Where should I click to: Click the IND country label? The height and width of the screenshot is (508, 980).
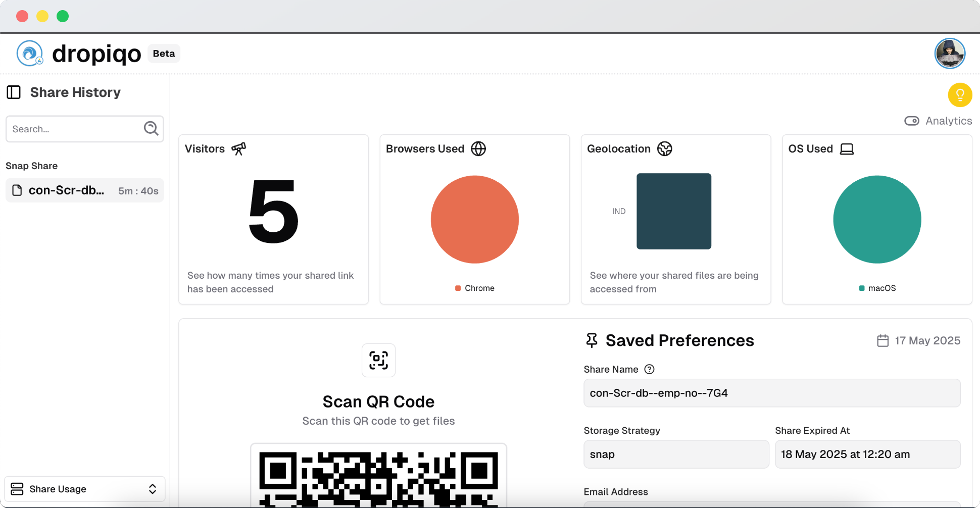click(619, 211)
